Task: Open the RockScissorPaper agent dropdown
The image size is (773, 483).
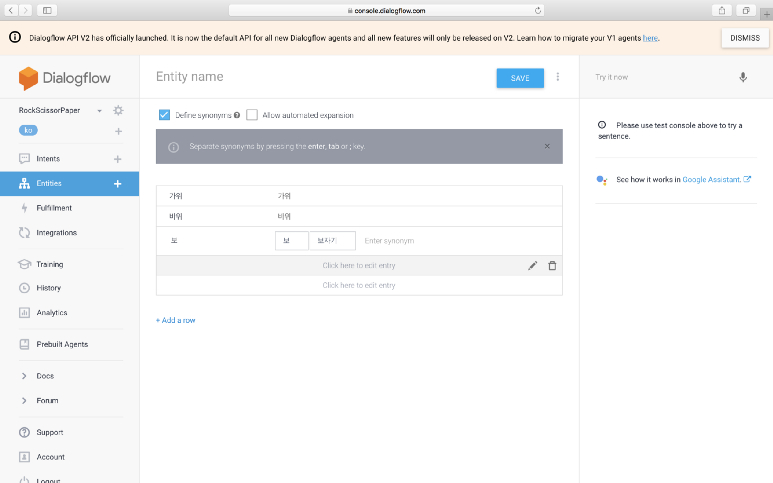Action: (x=100, y=110)
